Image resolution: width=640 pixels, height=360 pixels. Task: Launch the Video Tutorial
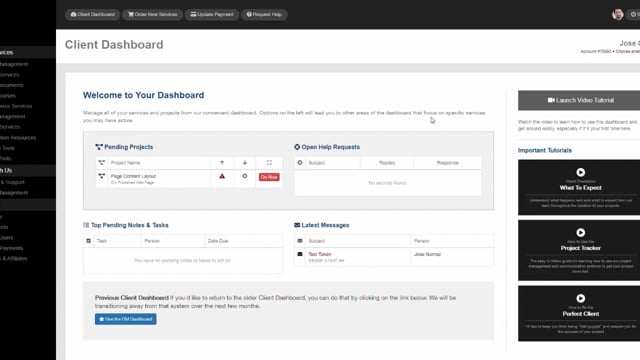580,100
